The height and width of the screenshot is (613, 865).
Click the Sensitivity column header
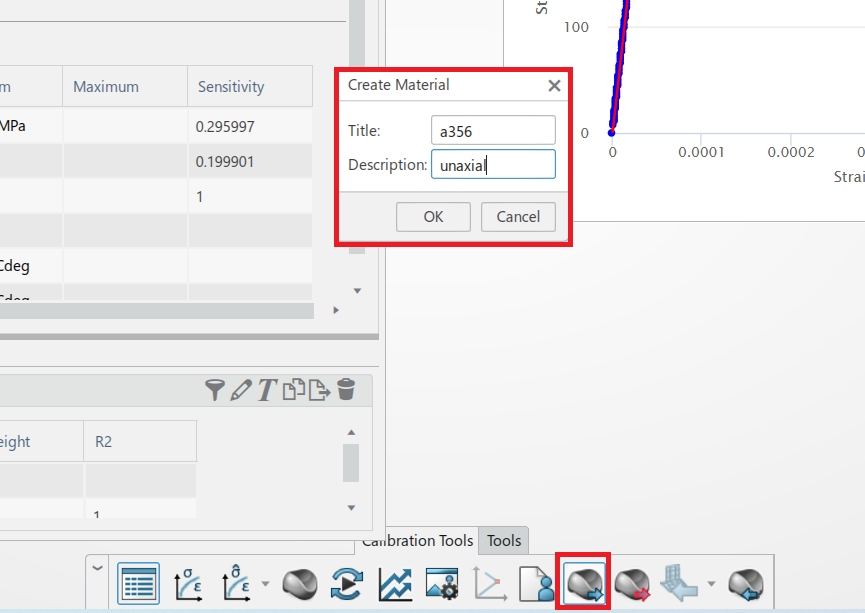[x=231, y=87]
